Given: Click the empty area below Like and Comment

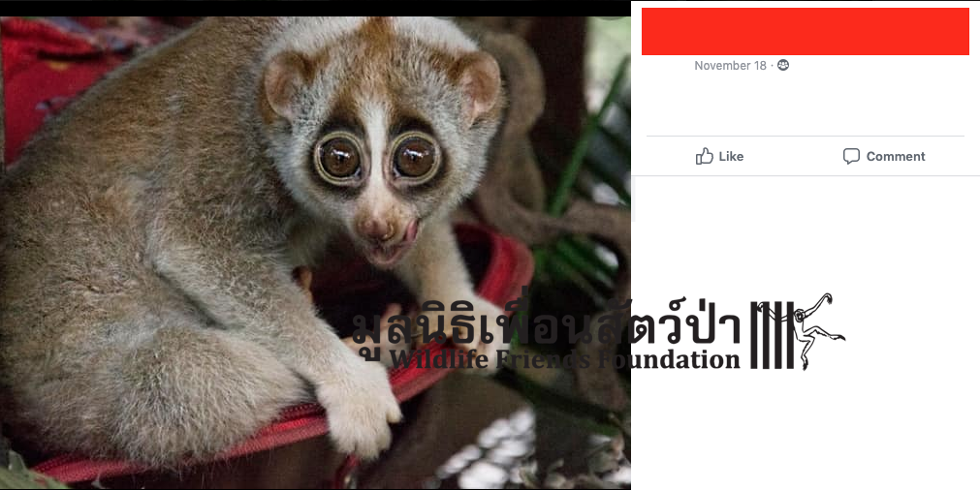Looking at the screenshot, I should click(x=805, y=237).
